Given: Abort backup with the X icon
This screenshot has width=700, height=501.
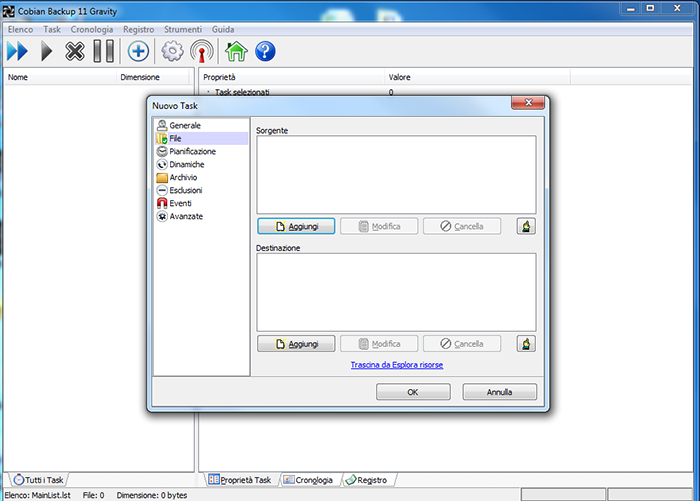Looking at the screenshot, I should point(75,51).
